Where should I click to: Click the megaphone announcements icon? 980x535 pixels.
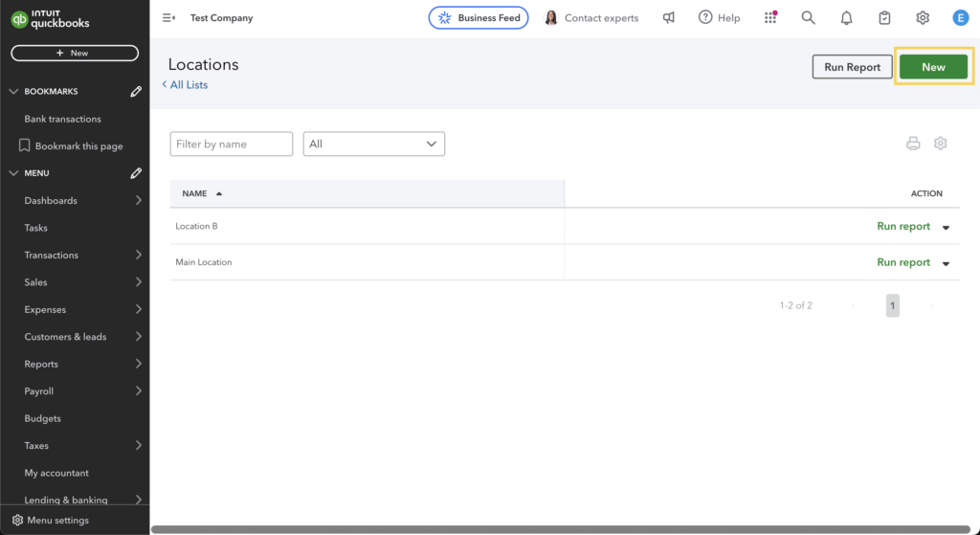668,17
